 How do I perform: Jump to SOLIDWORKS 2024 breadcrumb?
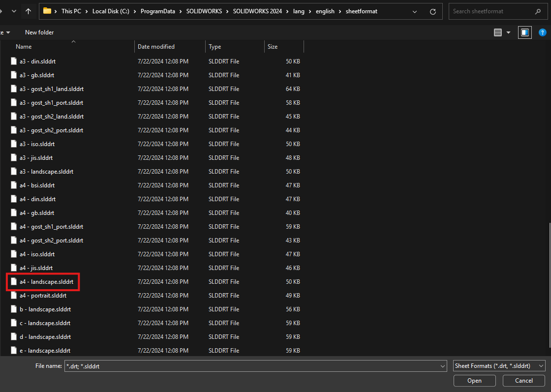[x=257, y=11]
